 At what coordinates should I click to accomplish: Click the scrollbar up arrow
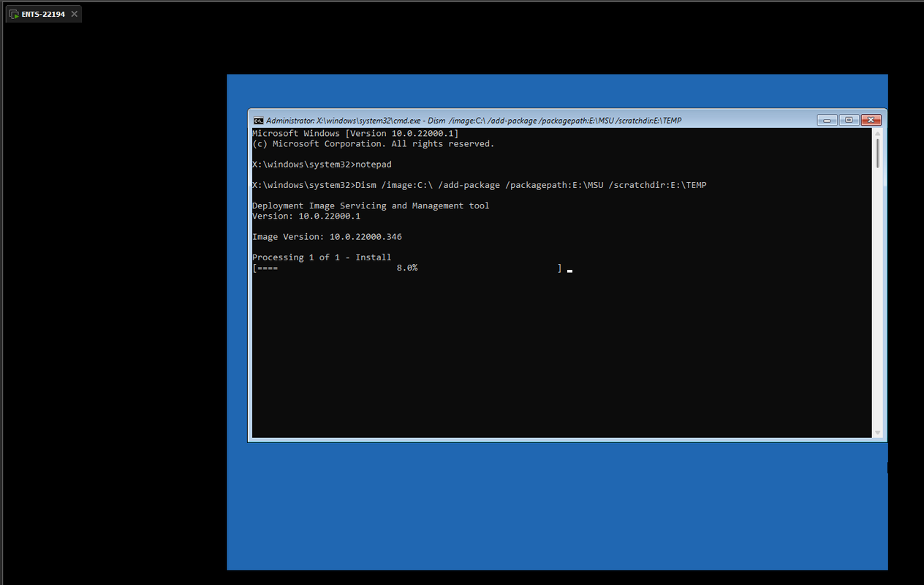click(878, 134)
